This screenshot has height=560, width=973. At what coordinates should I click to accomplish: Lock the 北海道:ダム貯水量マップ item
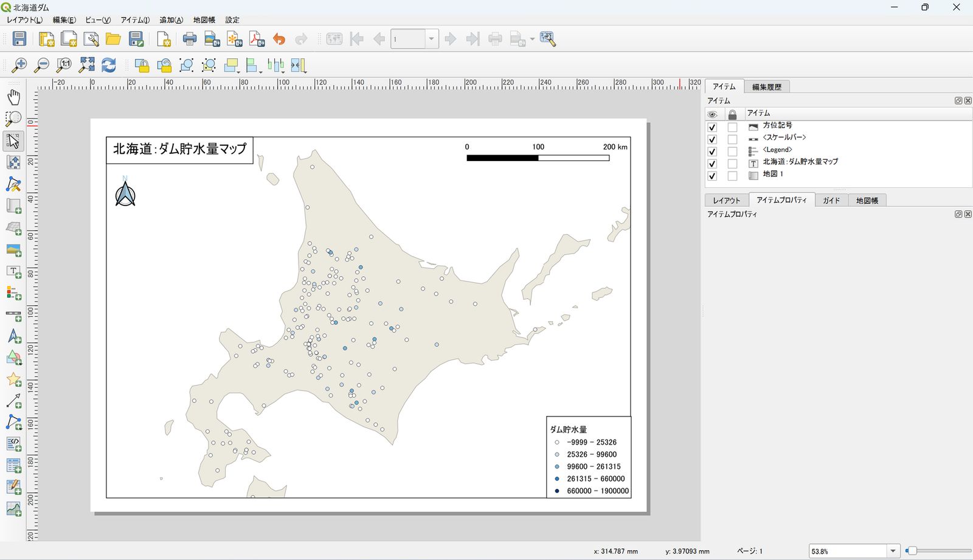[732, 164]
